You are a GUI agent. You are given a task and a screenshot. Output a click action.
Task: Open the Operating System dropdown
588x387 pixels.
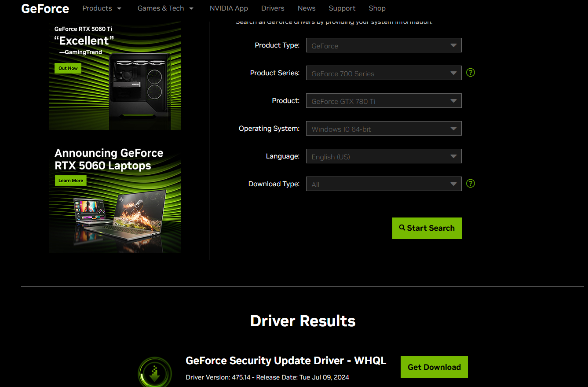coord(384,129)
